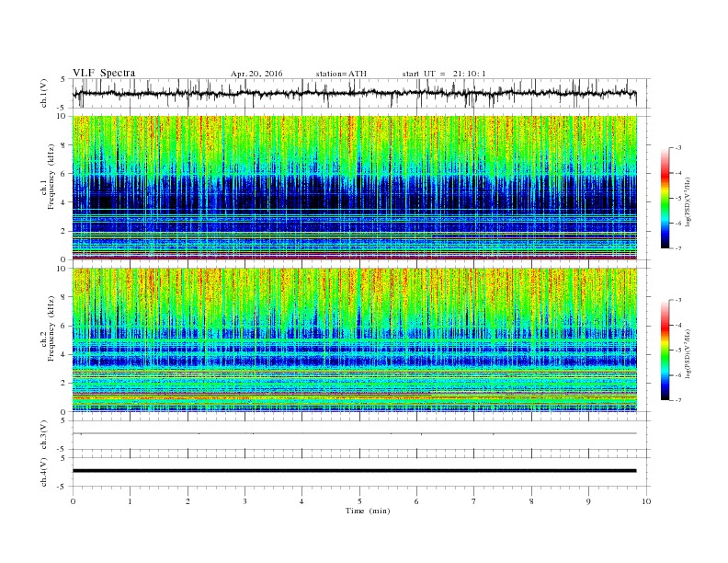Image resolution: width=728 pixels, height=563 pixels.
Task: Click the "-7" tick on ch.1 colorbar
Action: pyautogui.click(x=677, y=248)
